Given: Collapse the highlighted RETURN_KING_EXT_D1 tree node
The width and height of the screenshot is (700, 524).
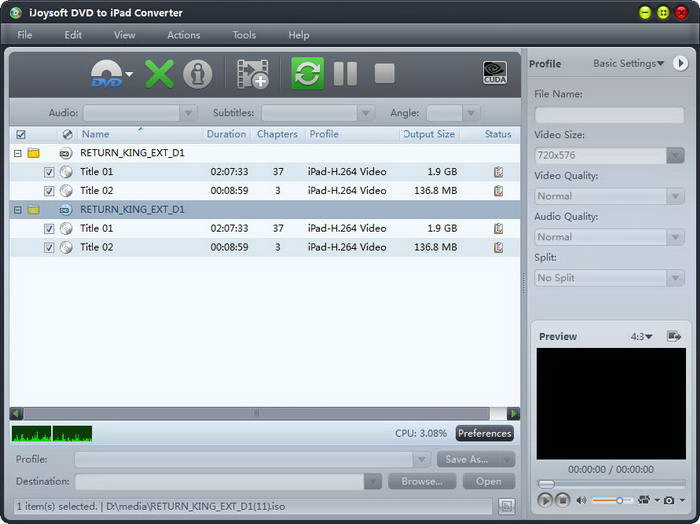Looking at the screenshot, I should [x=17, y=210].
